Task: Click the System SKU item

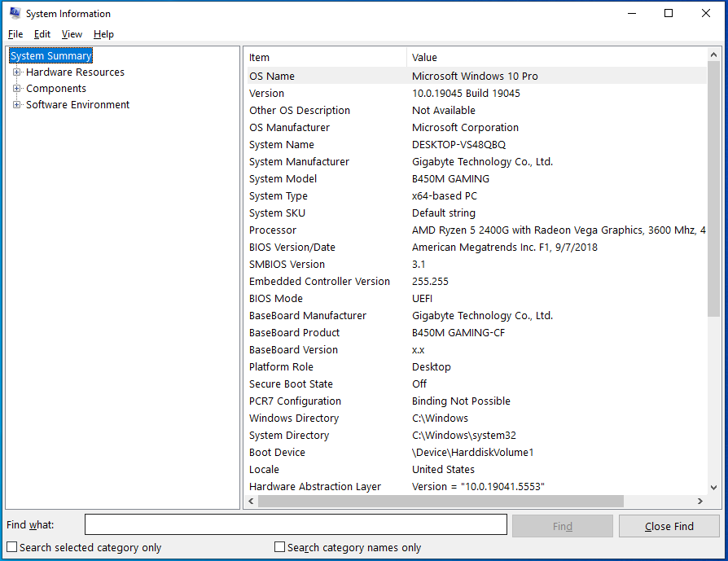Action: (x=277, y=213)
